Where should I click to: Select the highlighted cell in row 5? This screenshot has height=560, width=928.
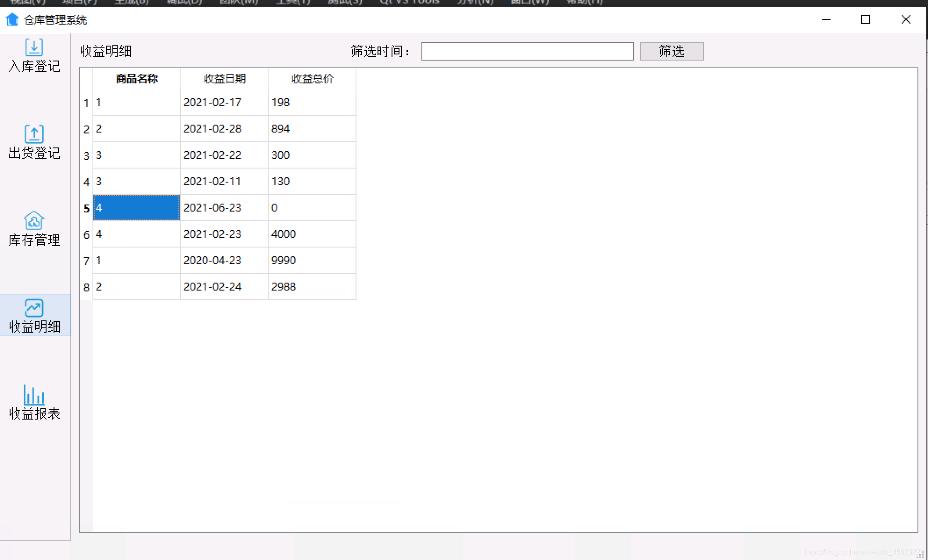[x=136, y=208]
